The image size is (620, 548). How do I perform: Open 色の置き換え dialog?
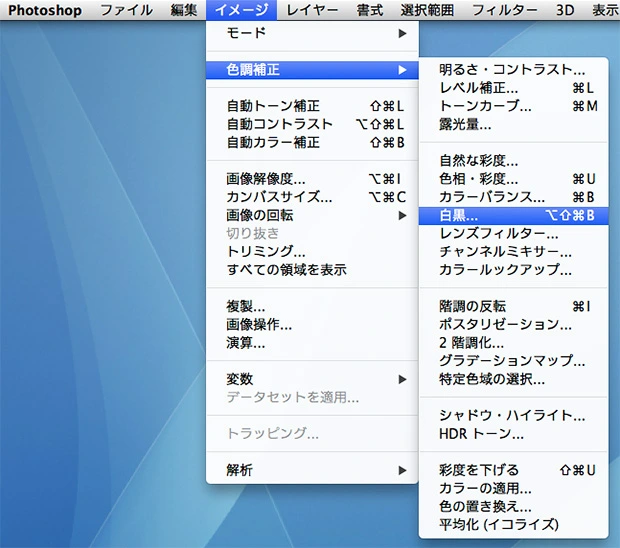[x=513, y=506]
